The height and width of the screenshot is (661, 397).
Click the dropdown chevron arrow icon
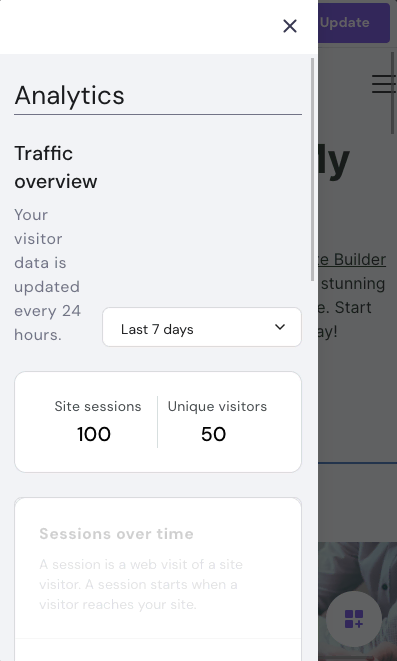pos(280,327)
